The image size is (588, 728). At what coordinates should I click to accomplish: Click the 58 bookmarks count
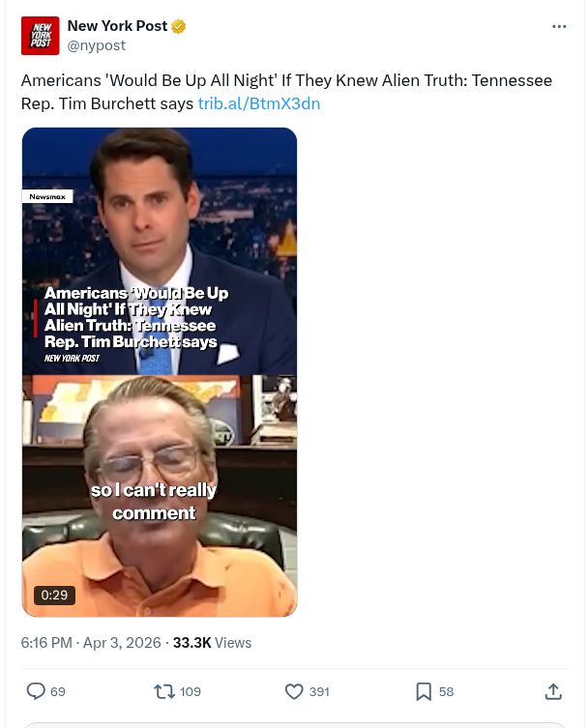coord(446,692)
